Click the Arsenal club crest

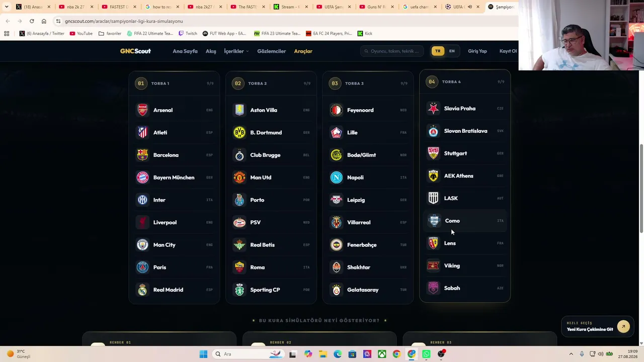[x=143, y=110]
